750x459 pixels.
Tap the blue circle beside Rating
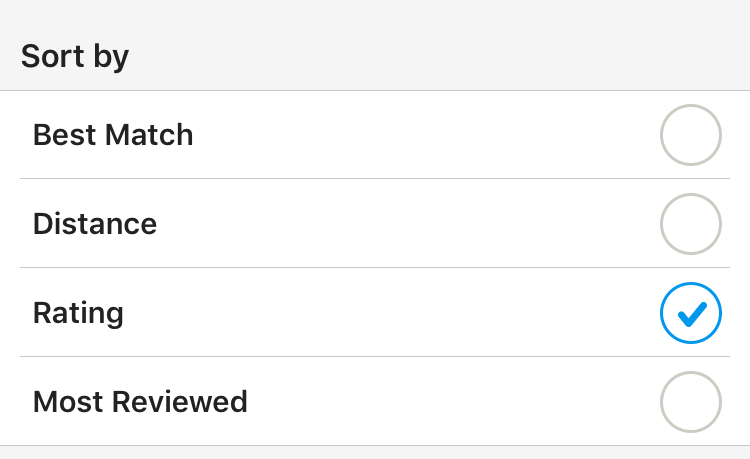(x=690, y=313)
